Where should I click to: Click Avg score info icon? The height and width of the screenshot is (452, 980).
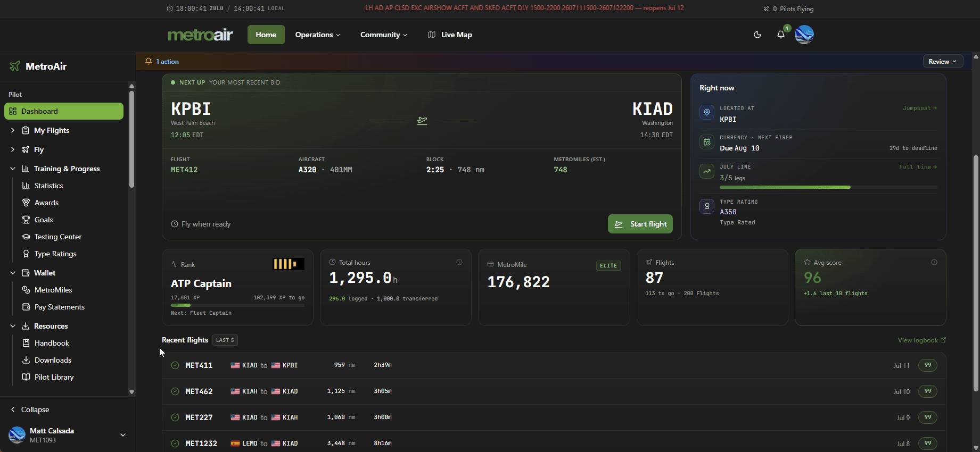[x=934, y=262]
